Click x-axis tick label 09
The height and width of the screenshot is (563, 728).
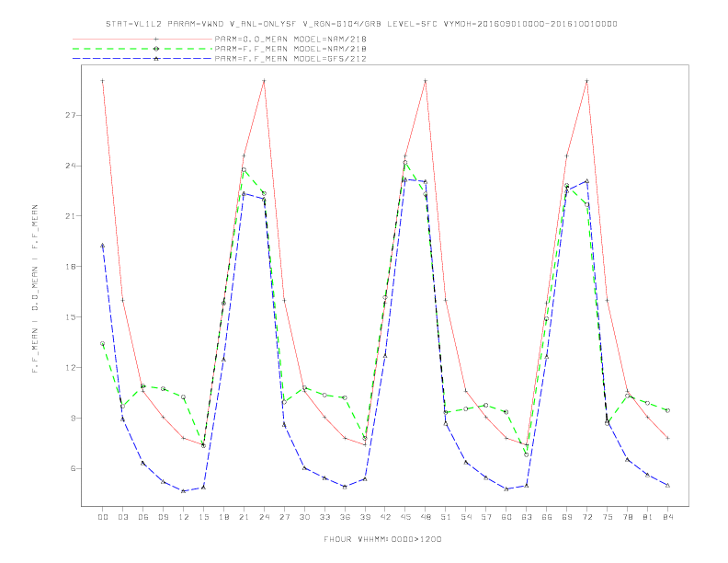163,517
